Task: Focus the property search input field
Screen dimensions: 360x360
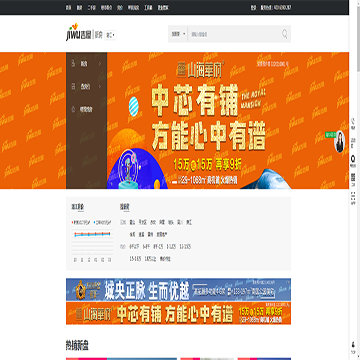Action: pyautogui.click(x=233, y=34)
